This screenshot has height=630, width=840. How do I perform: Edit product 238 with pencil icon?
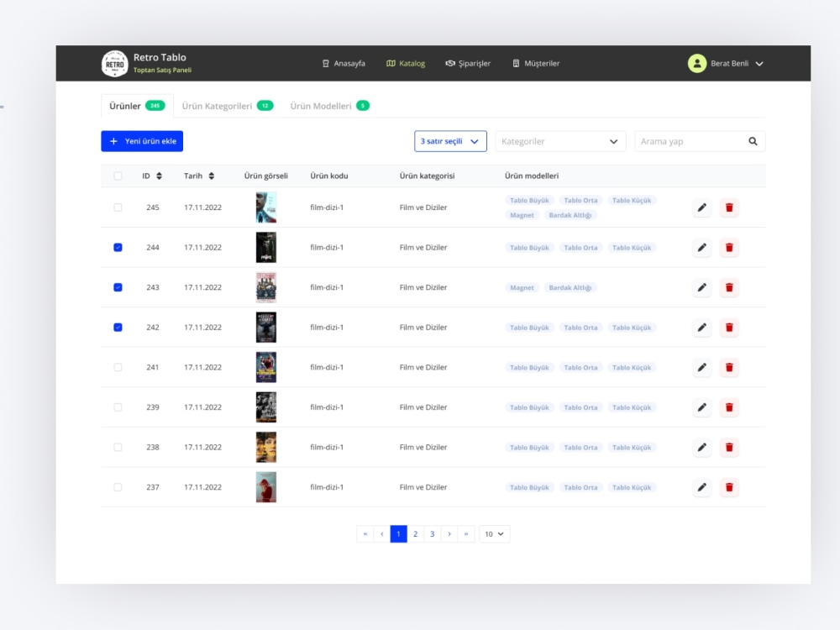tap(701, 448)
